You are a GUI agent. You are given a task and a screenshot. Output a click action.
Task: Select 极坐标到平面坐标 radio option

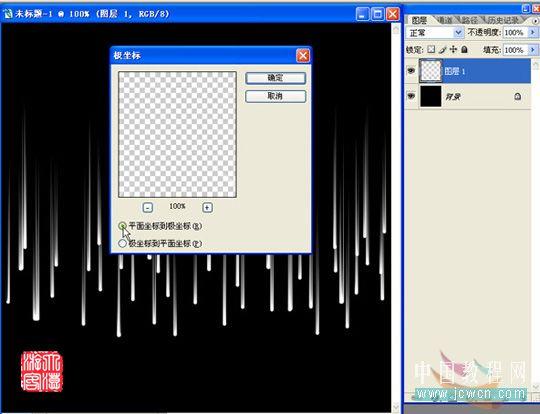point(122,244)
